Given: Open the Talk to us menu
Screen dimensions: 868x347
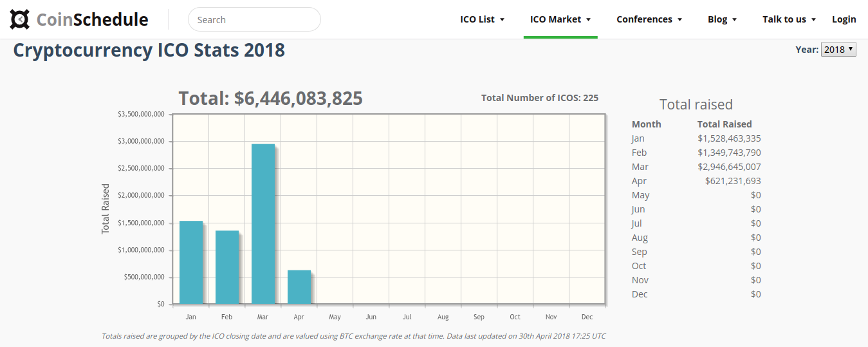Looking at the screenshot, I should pyautogui.click(x=790, y=19).
